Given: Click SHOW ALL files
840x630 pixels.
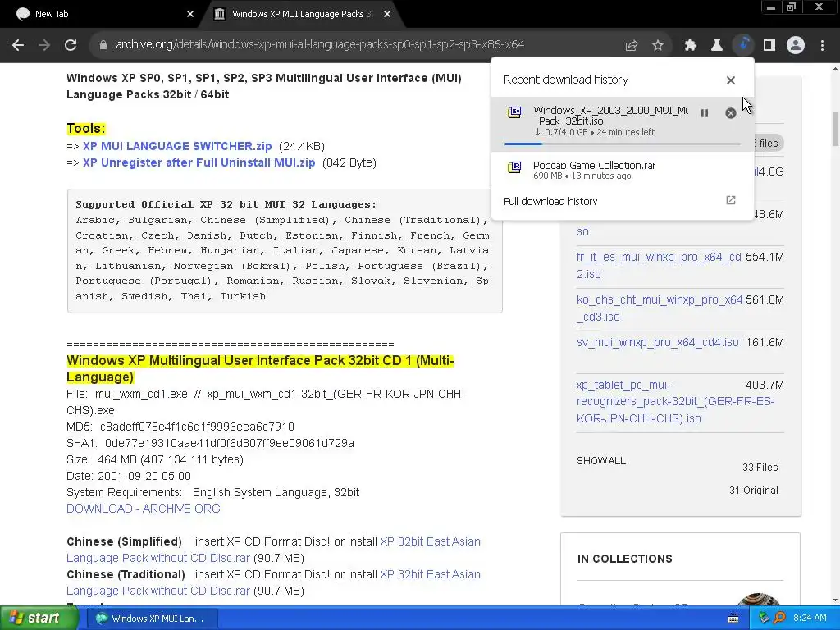Looking at the screenshot, I should [x=601, y=461].
